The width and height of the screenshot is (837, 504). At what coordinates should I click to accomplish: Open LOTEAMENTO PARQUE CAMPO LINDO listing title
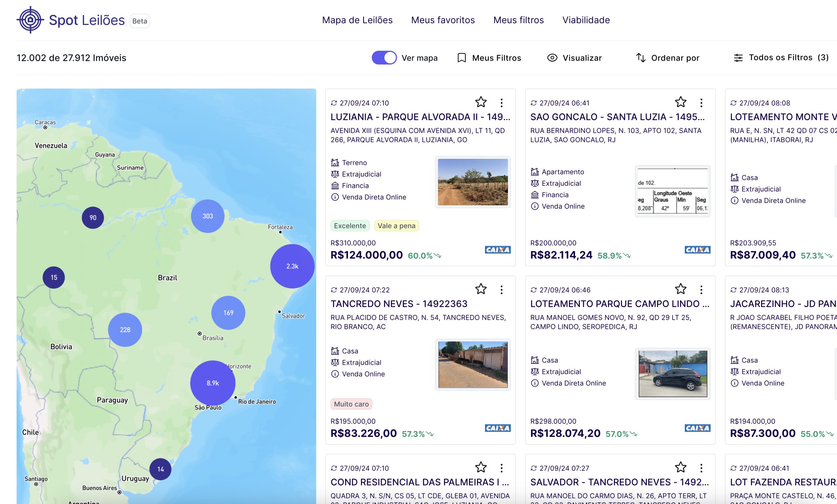coord(620,304)
